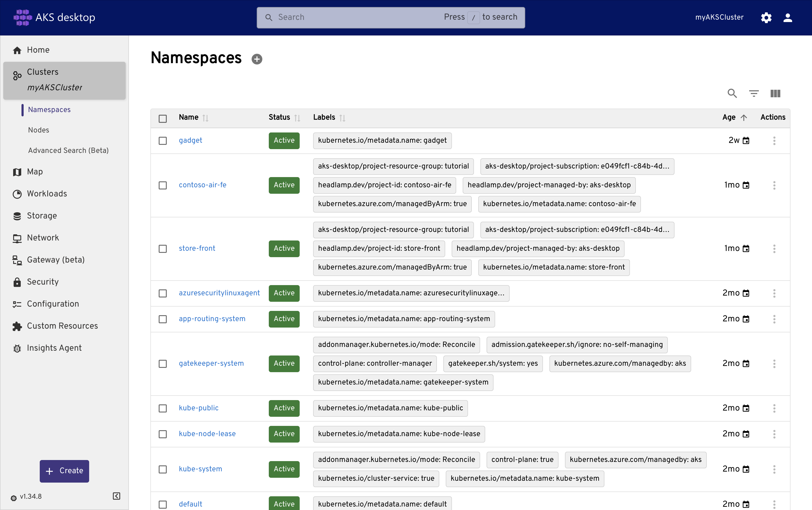Sort by Labels column arrows
812x510 pixels.
point(342,118)
